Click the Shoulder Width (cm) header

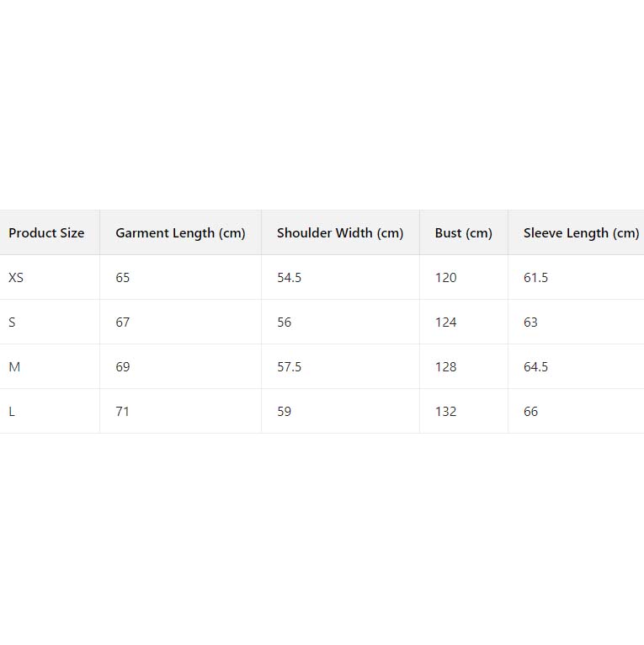click(x=340, y=233)
